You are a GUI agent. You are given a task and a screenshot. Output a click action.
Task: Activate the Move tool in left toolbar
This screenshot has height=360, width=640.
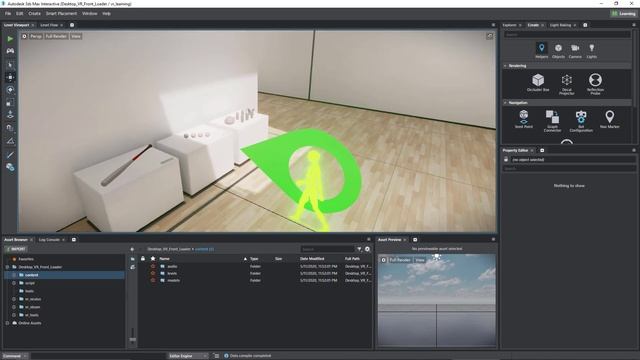(x=10, y=77)
